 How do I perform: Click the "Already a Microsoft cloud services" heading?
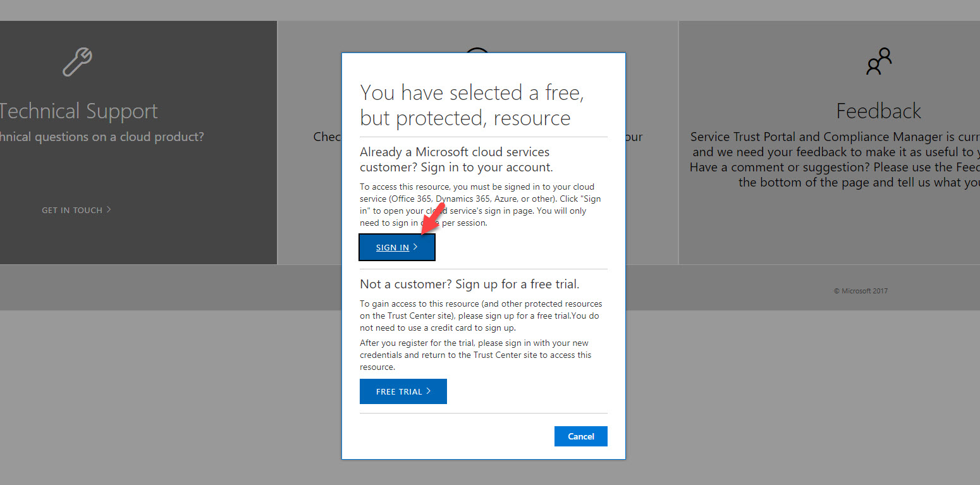(456, 159)
